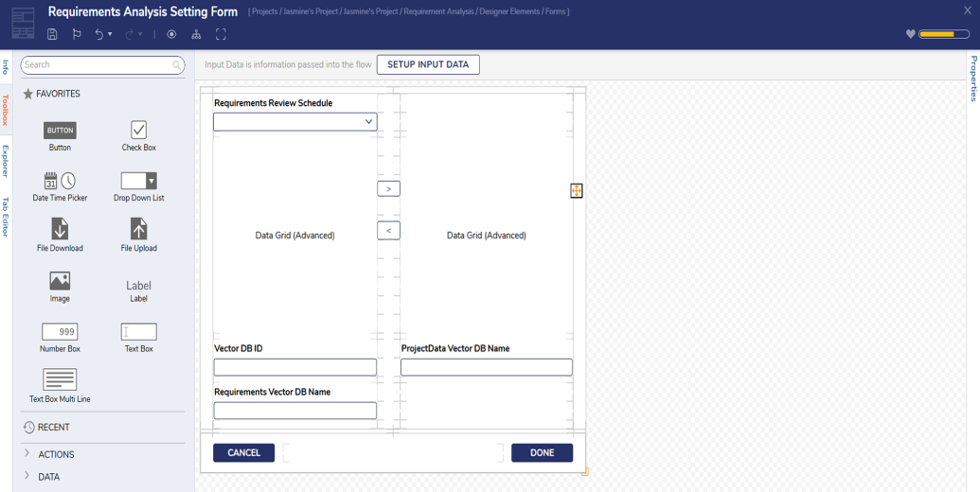980x492 pixels.
Task: Select the Check Box toolbox component
Action: click(139, 130)
